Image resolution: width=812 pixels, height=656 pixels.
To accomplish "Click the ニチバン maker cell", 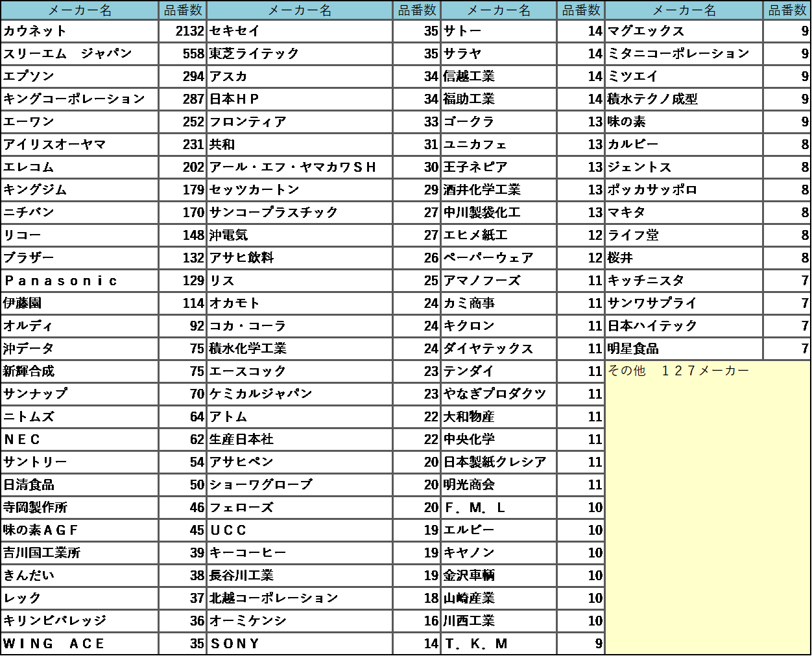I will point(80,213).
